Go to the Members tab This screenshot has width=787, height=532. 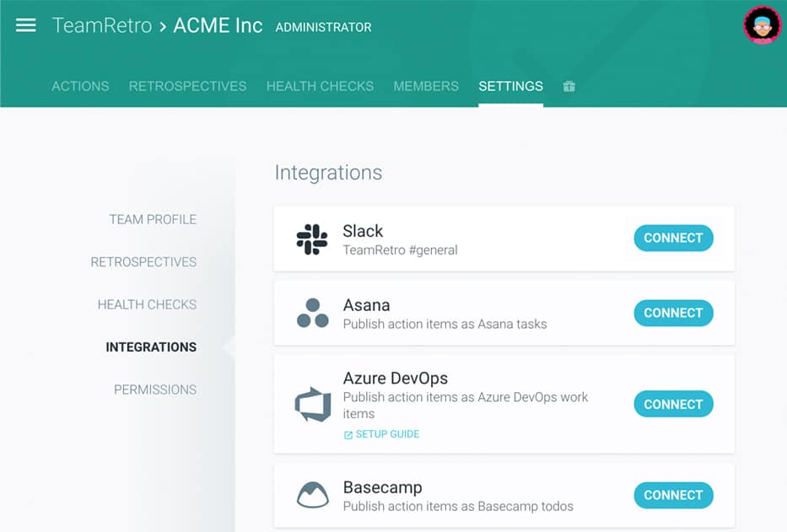[426, 86]
